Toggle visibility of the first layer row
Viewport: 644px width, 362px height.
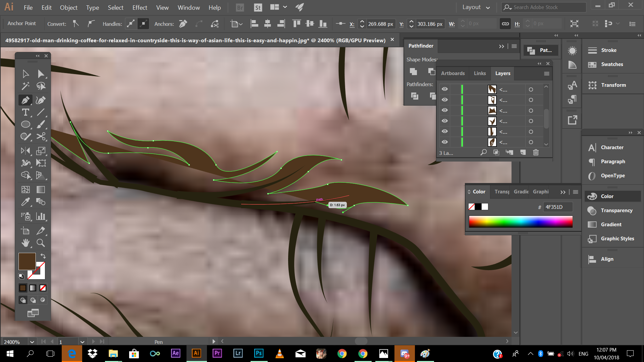(445, 89)
